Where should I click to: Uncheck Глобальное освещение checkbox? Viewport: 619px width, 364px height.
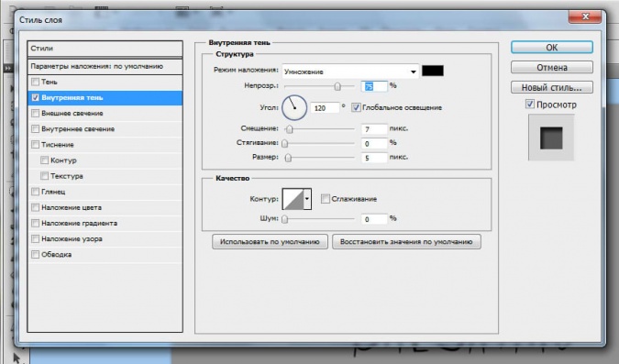[x=356, y=107]
